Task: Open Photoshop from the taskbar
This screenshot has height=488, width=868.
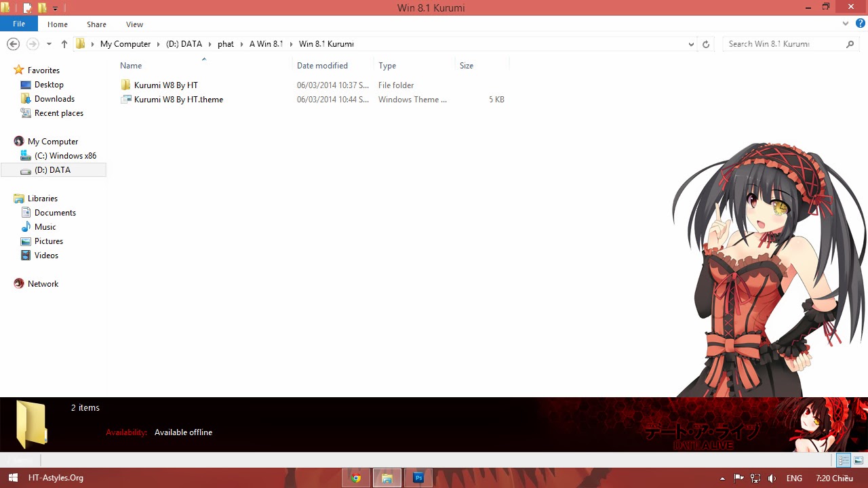Action: (418, 478)
